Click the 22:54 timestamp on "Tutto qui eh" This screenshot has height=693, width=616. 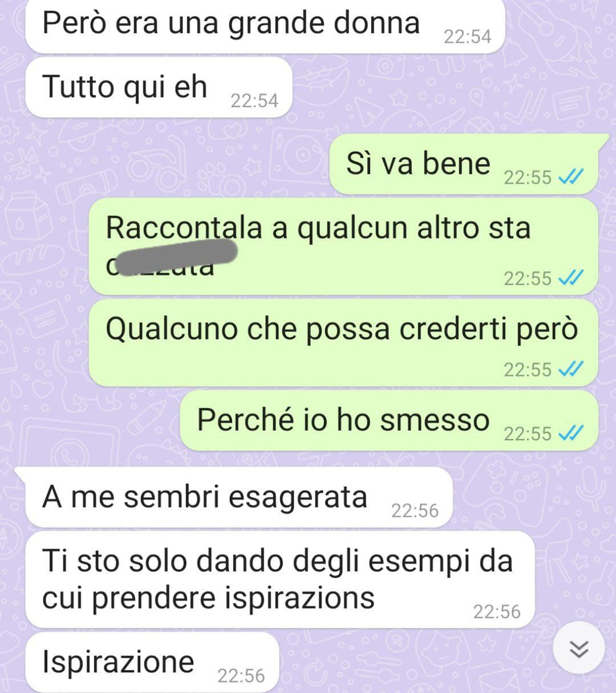[x=254, y=101]
